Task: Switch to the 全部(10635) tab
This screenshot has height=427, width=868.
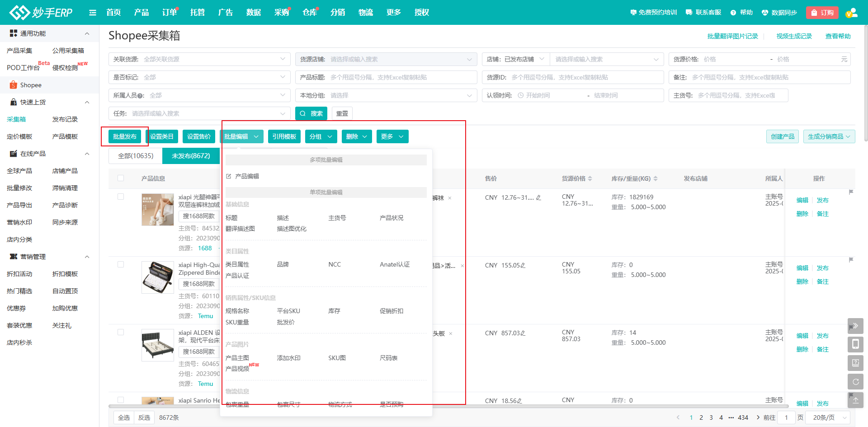Action: click(x=136, y=156)
